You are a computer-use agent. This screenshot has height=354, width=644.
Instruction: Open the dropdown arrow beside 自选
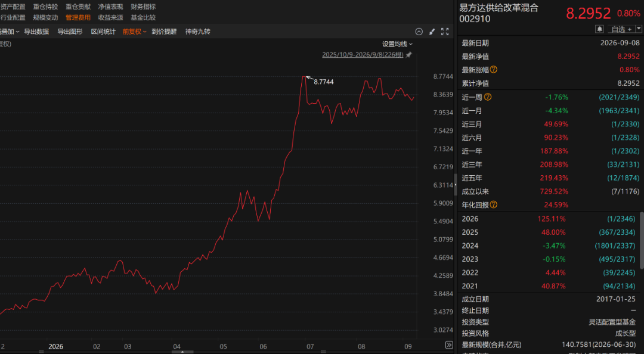(639, 29)
